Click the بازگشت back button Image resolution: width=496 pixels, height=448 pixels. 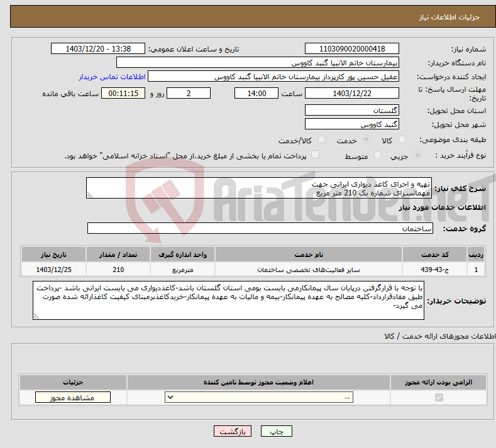233,431
